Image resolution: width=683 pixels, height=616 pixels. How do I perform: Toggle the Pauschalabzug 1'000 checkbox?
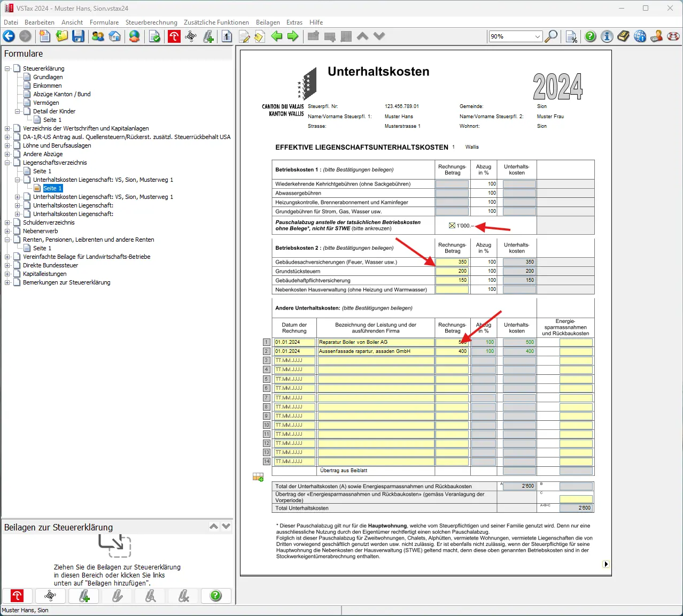point(452,226)
